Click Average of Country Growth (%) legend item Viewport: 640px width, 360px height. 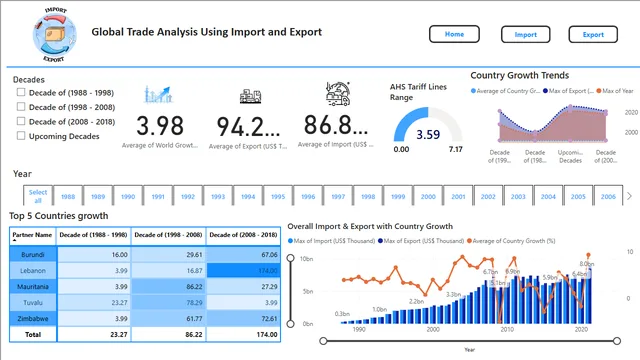pos(511,241)
